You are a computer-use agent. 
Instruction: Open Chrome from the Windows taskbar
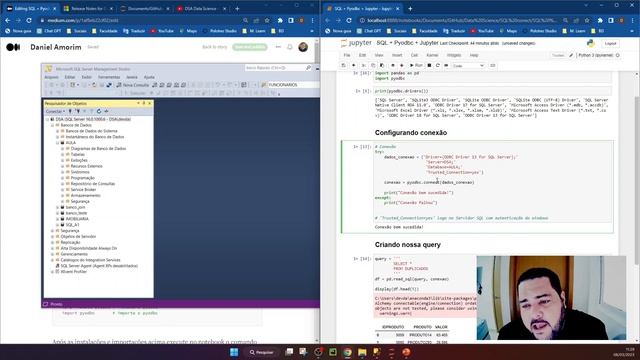pyautogui.click(x=347, y=352)
